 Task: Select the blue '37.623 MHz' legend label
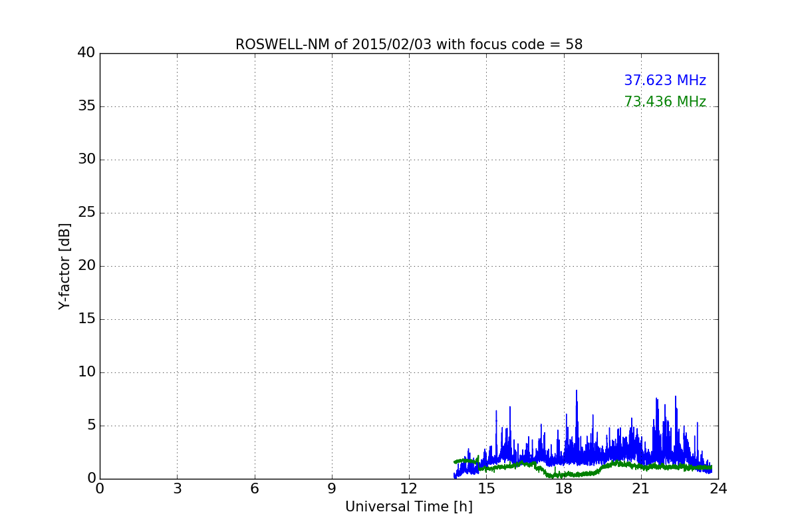tap(665, 80)
